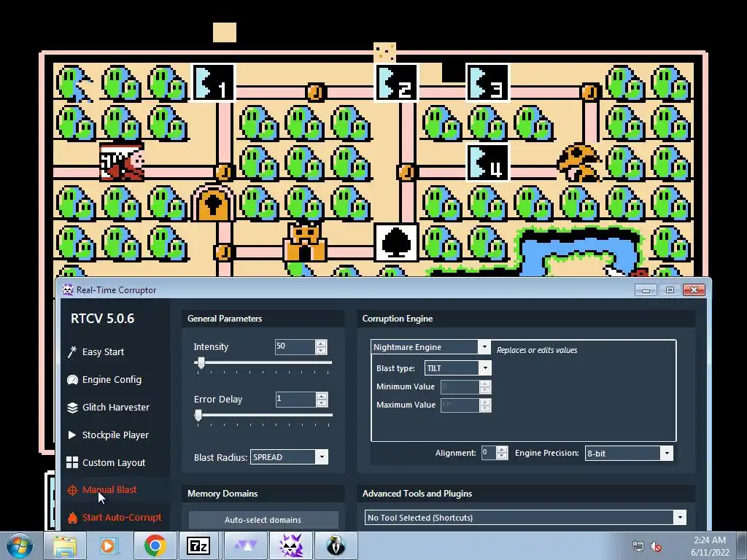Select Easy Start menu item
747x560 pixels.
[103, 352]
